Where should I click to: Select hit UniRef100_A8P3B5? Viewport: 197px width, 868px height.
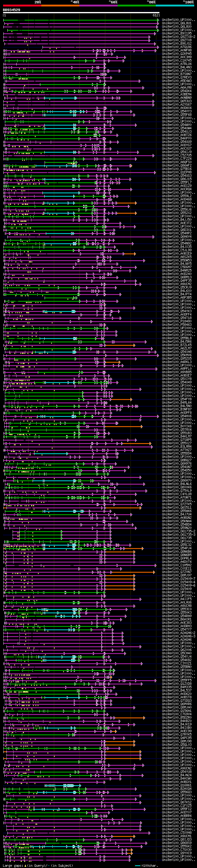coord(177,297)
